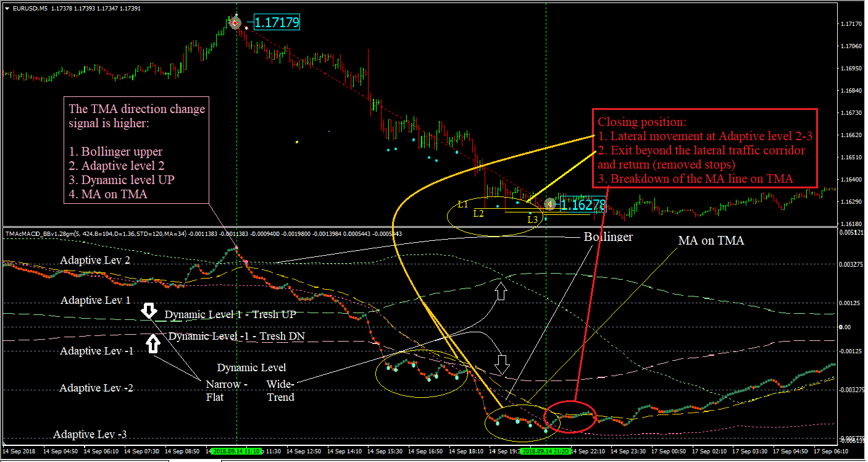Click the L3 level label
Image resolution: width=868 pixels, height=462 pixels.
click(532, 219)
